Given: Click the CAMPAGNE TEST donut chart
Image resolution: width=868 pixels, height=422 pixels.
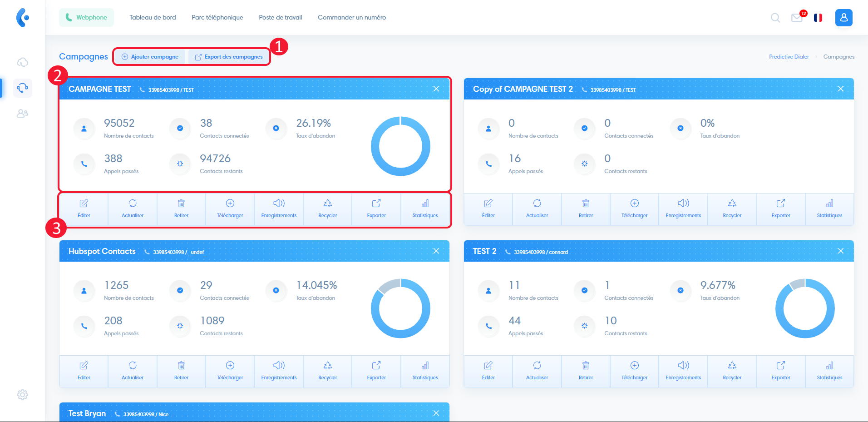Looking at the screenshot, I should click(x=400, y=146).
